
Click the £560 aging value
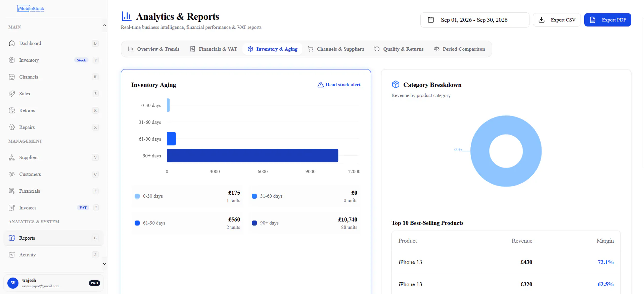(x=234, y=219)
